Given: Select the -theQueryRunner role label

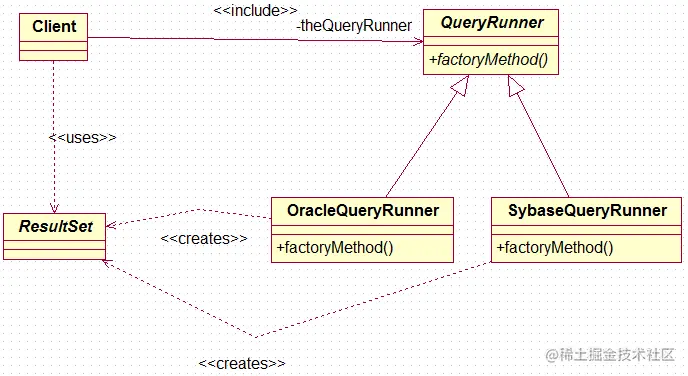Looking at the screenshot, I should 354,25.
